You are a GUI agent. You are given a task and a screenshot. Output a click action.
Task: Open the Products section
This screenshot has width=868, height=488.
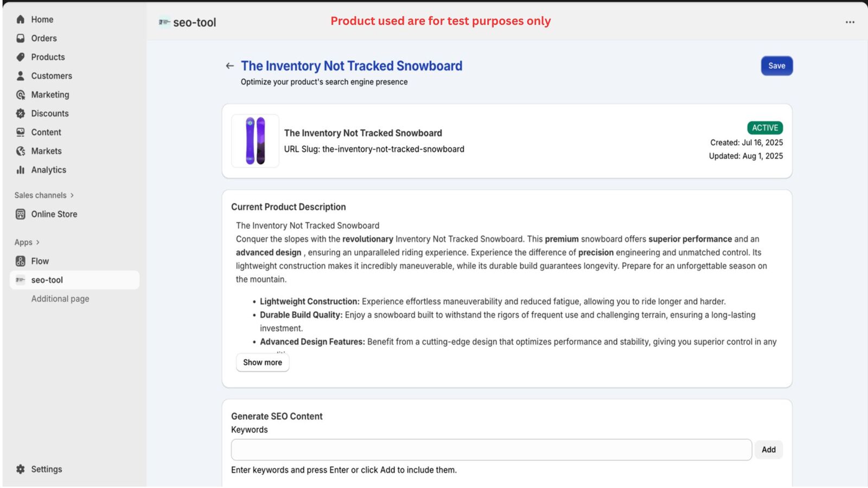(20, 56)
